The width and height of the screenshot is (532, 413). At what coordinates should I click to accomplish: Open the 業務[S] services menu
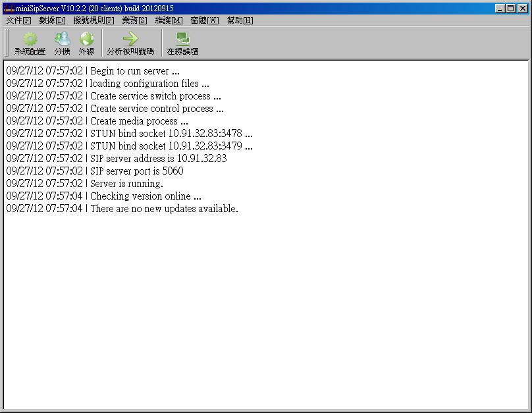(x=134, y=20)
